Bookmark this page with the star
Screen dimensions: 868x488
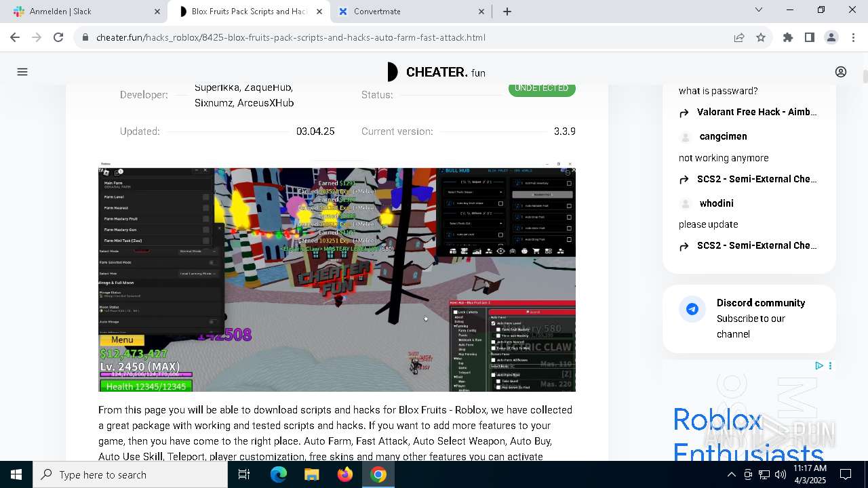pos(761,38)
